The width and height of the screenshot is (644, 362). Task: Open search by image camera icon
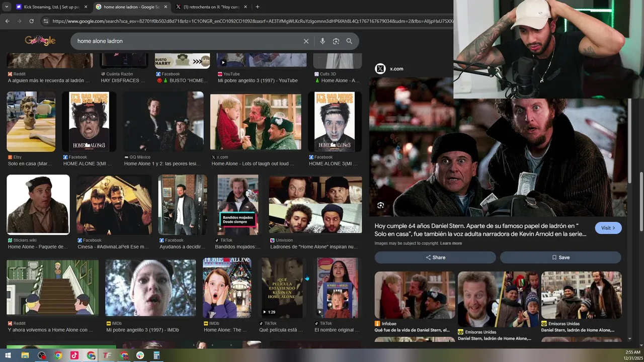pos(336,41)
